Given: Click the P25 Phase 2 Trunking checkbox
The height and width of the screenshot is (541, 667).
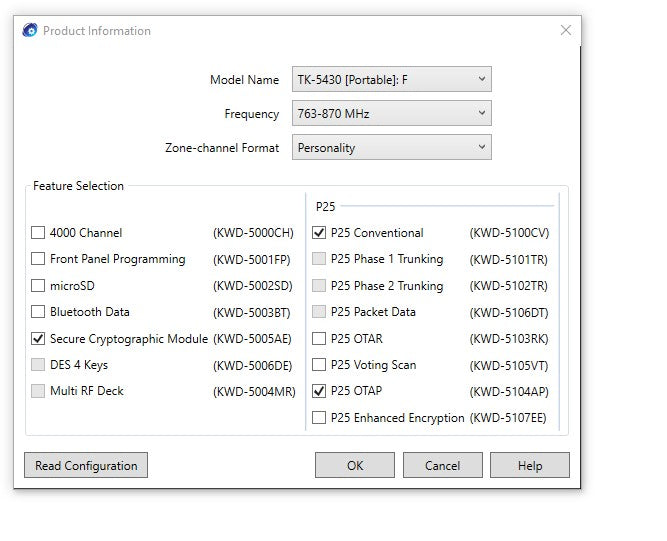Looking at the screenshot, I should click(x=319, y=285).
